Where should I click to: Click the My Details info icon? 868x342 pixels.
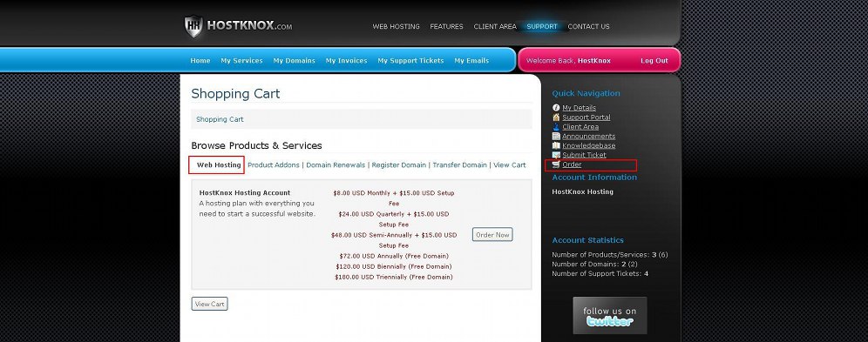pos(556,108)
